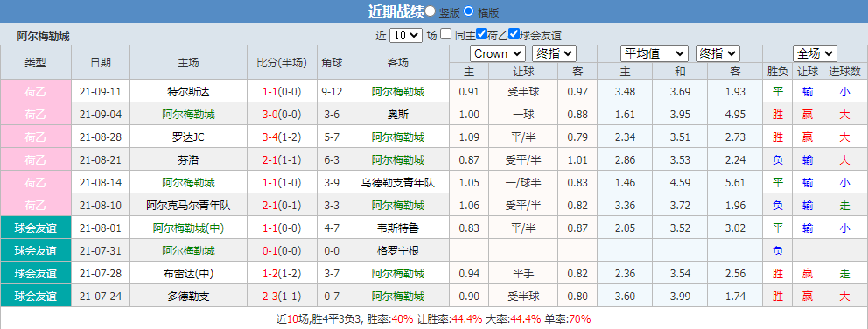
Task: Open the 终指 dropdown next to Crown
Action: (554, 53)
